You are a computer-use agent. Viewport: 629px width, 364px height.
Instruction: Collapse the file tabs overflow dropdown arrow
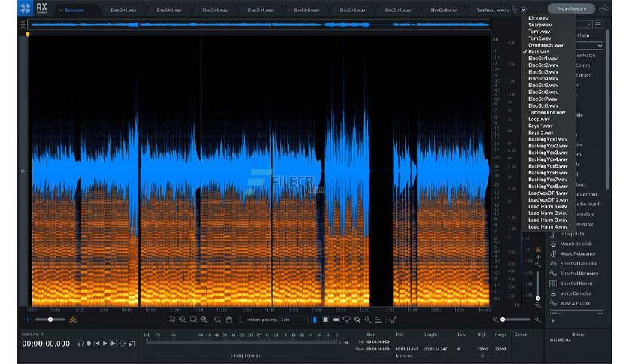(524, 10)
